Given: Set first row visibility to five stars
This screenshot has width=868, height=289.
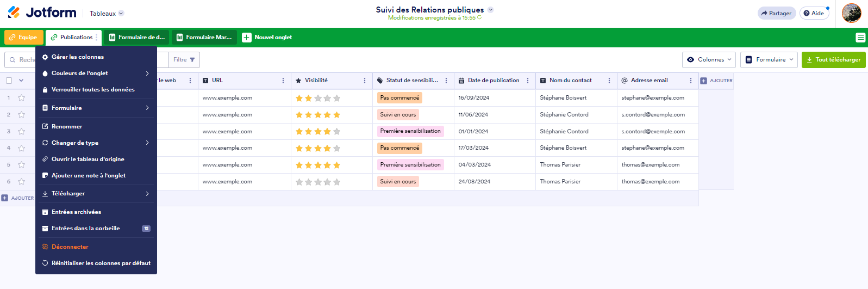Looking at the screenshot, I should tap(336, 99).
